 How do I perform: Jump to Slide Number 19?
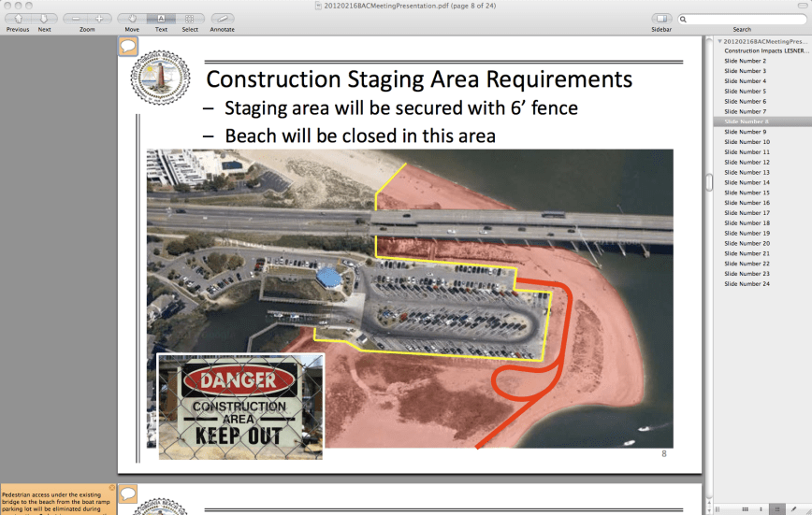click(747, 234)
